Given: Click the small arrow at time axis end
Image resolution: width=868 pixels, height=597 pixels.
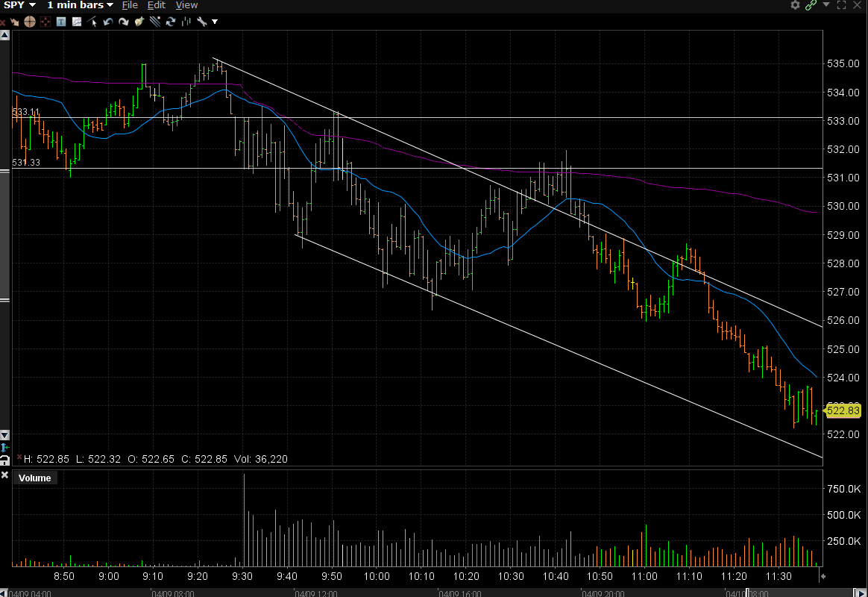Looking at the screenshot, I should (823, 577).
